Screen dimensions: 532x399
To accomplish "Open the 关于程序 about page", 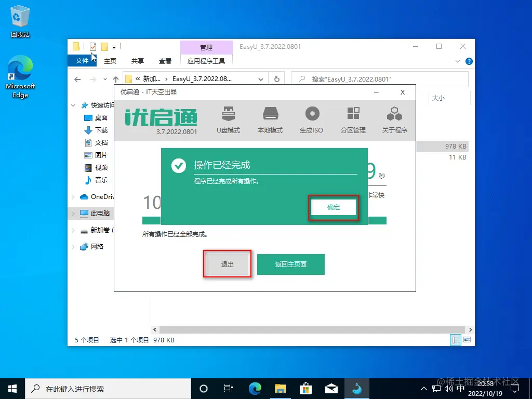I will point(395,119).
